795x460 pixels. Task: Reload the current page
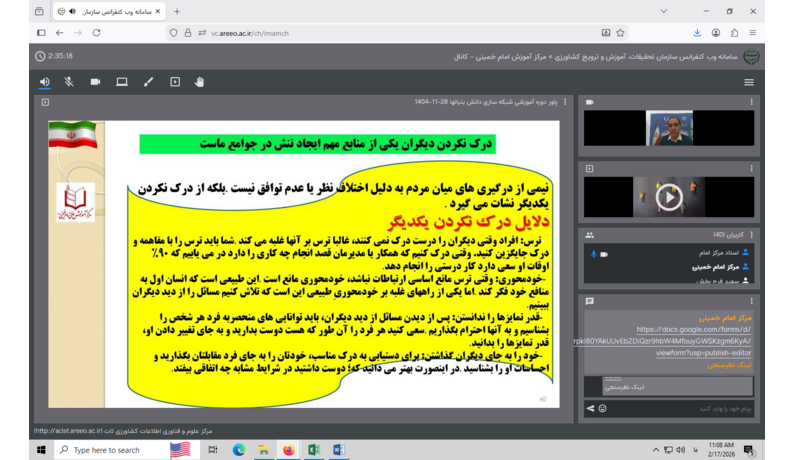(96, 33)
